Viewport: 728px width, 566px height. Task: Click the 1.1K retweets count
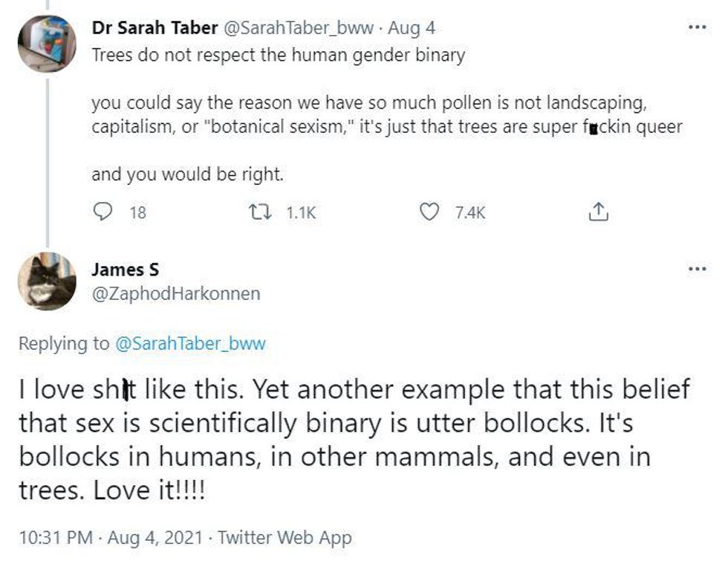point(300,213)
